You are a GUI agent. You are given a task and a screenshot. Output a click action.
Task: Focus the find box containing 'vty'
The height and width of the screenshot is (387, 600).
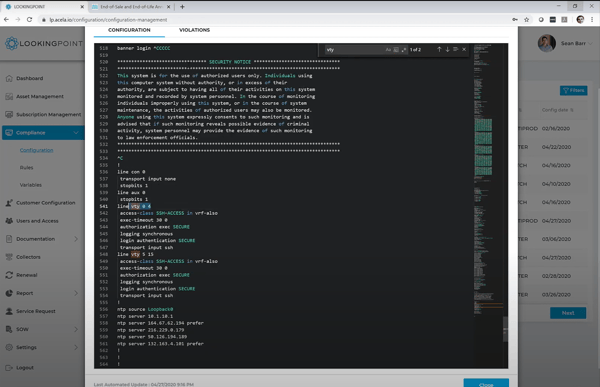[x=354, y=50]
